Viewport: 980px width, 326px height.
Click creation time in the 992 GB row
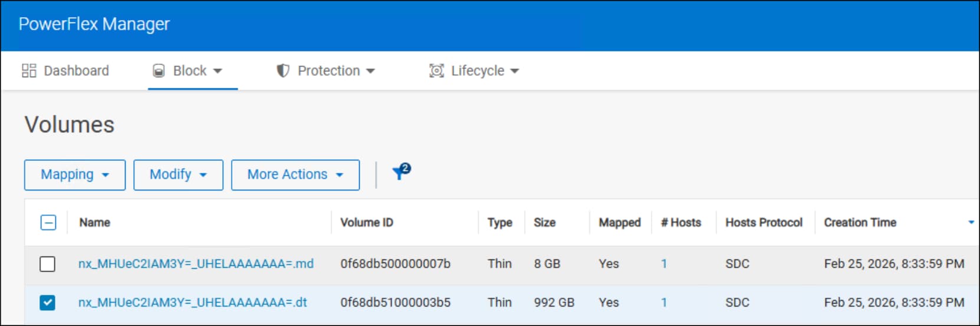[x=895, y=302]
